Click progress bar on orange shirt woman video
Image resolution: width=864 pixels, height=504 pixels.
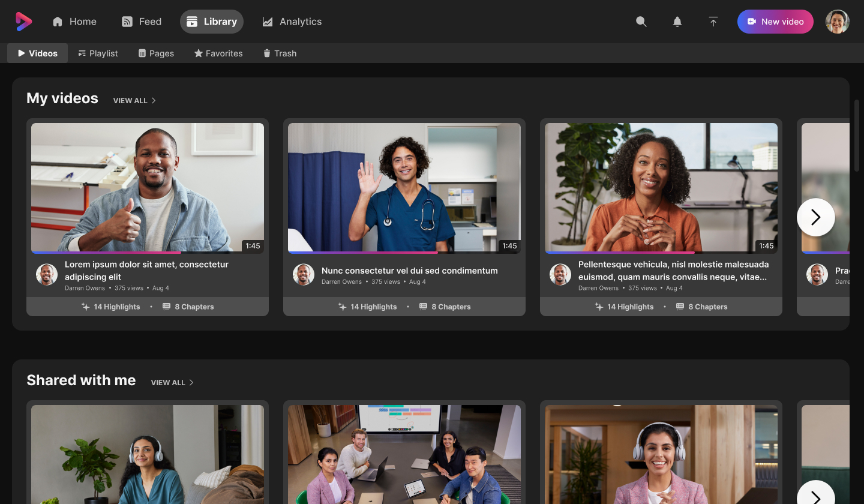coord(661,253)
